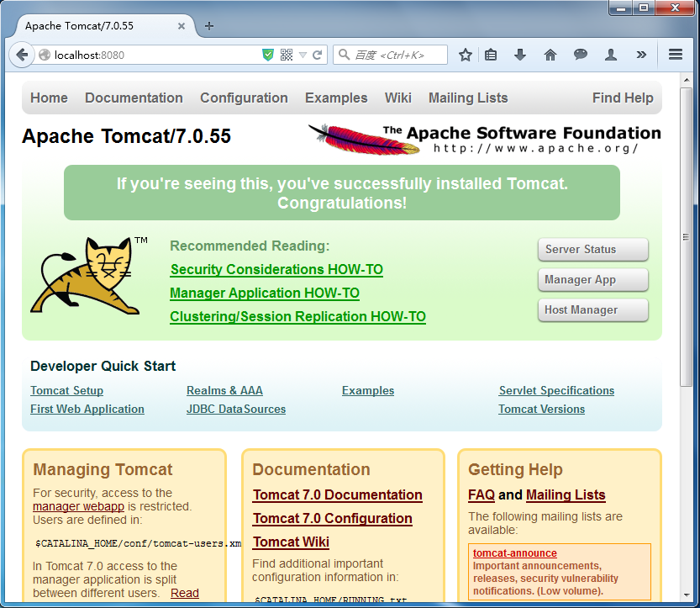Open JDBC DataSources link

click(236, 410)
